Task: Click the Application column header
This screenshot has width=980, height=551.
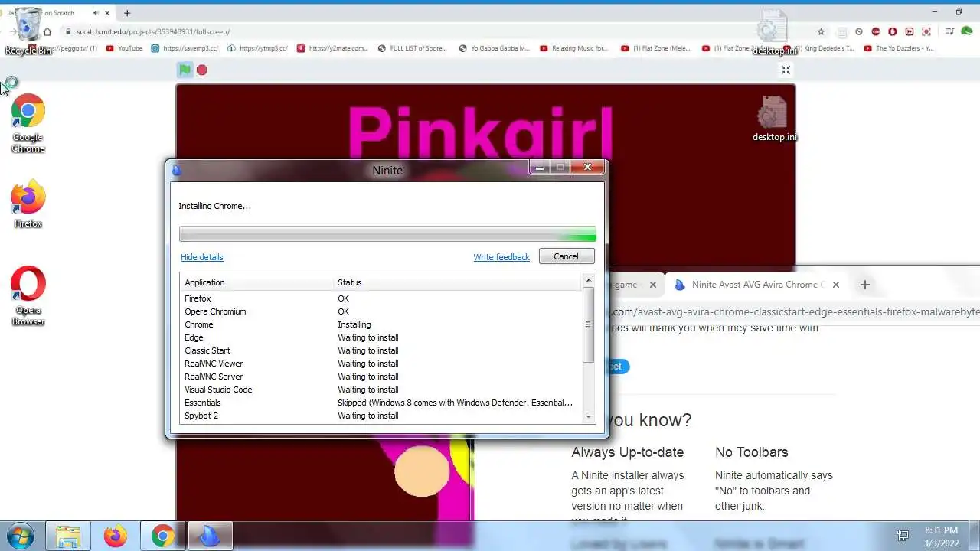Action: (x=258, y=282)
